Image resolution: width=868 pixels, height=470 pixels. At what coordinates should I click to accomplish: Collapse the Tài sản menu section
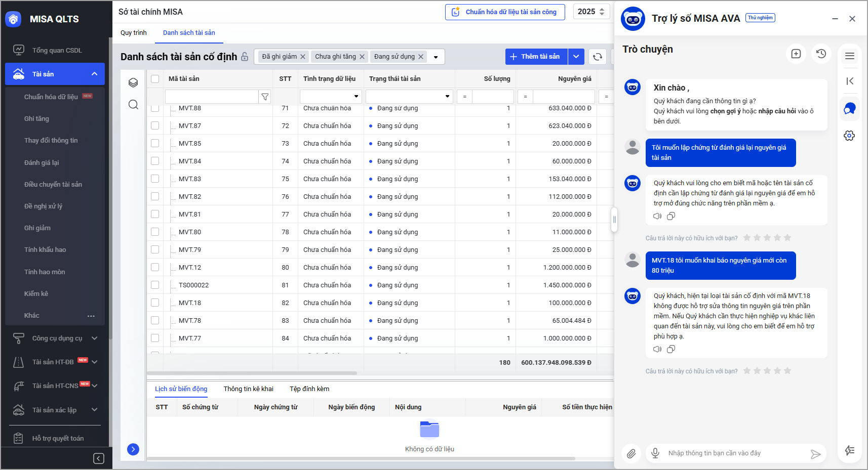(95, 74)
